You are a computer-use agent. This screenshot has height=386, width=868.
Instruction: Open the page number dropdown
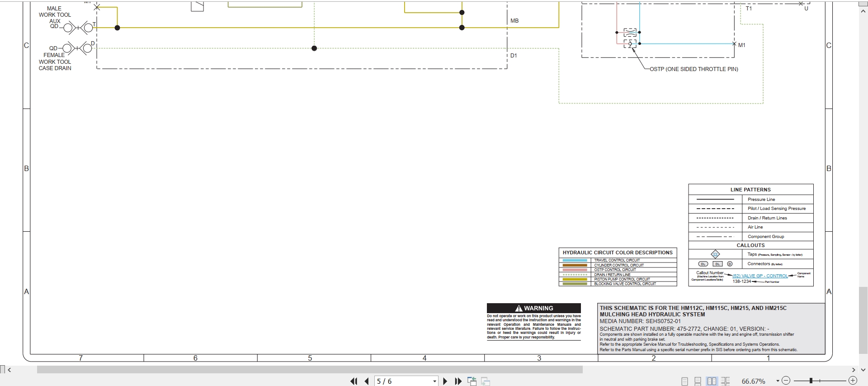(434, 381)
